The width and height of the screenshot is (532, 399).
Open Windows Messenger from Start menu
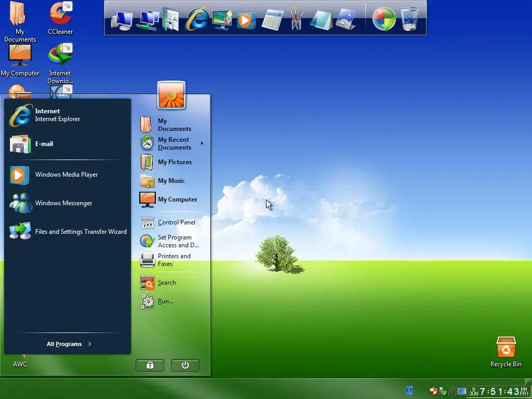tap(67, 203)
